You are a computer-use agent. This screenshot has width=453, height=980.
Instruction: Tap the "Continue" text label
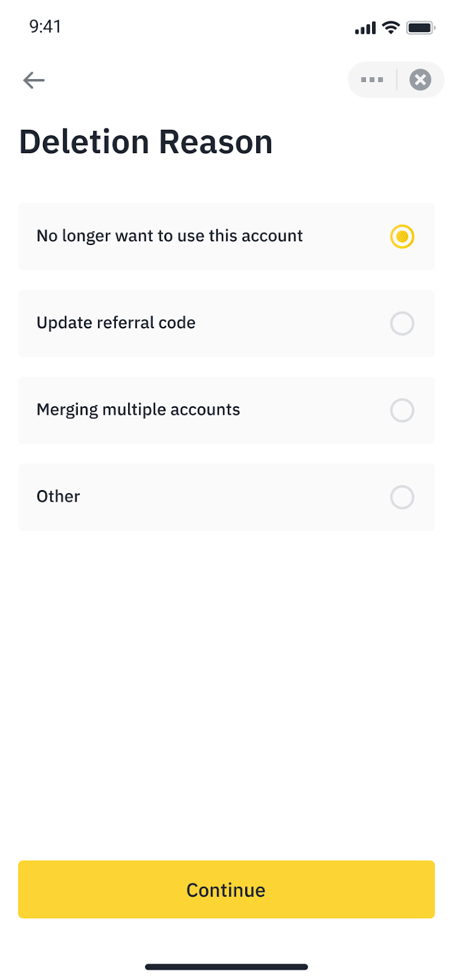226,890
